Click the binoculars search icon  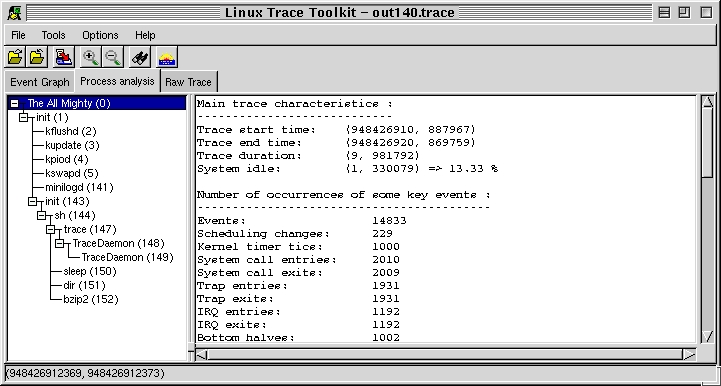pyautogui.click(x=140, y=58)
